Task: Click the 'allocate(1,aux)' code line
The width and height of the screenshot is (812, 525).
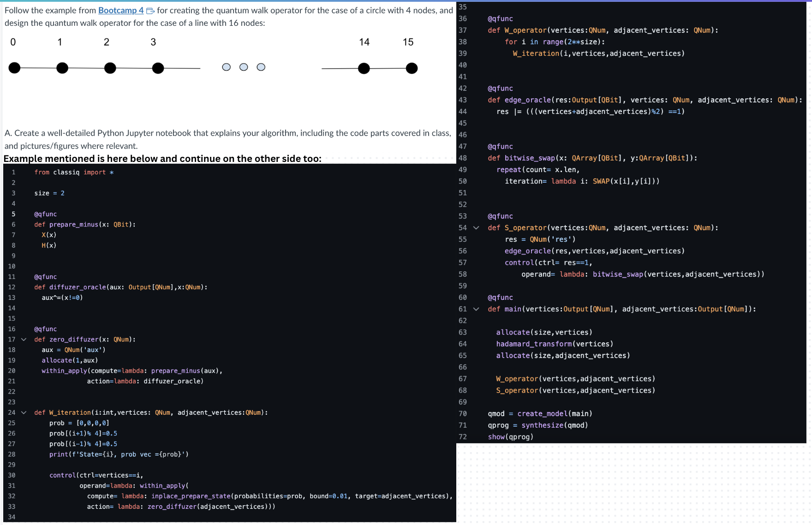Action: point(70,360)
